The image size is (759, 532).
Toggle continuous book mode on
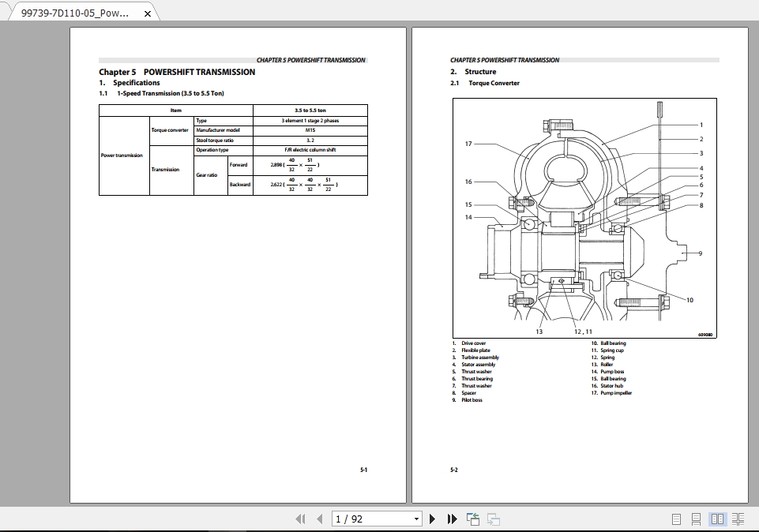(739, 519)
